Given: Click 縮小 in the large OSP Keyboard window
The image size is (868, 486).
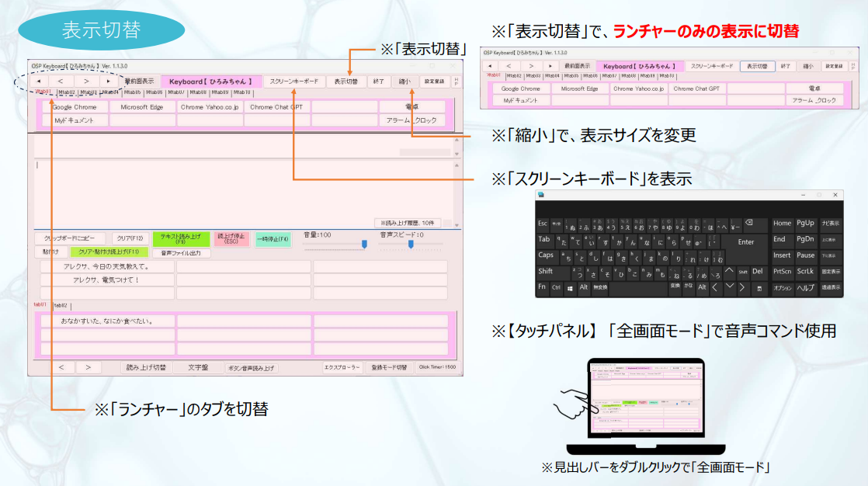Looking at the screenshot, I should pos(404,82).
